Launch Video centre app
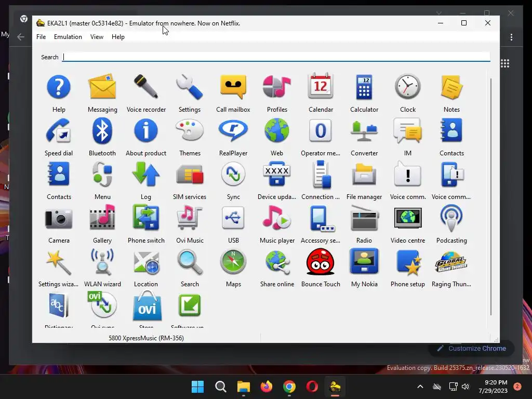Viewport: 532px width, 399px height. click(408, 218)
